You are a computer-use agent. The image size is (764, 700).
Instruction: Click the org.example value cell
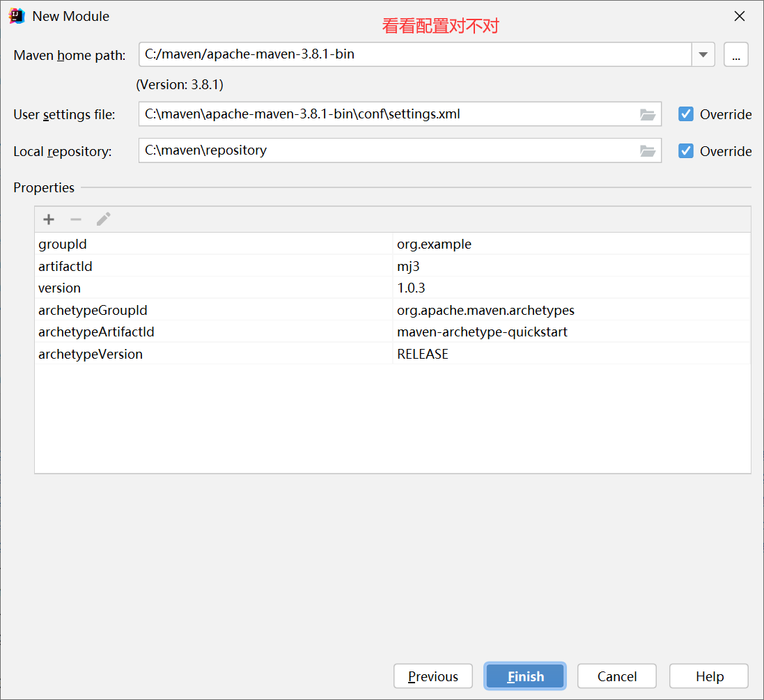pos(571,244)
